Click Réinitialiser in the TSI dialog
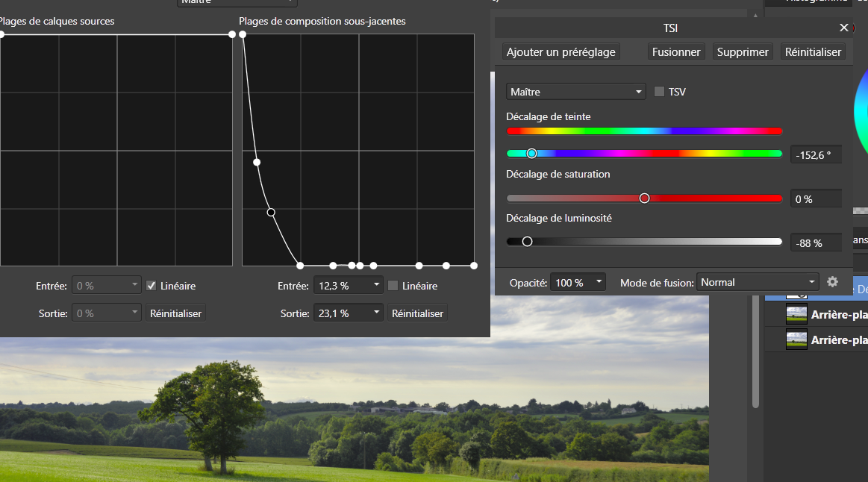 813,52
